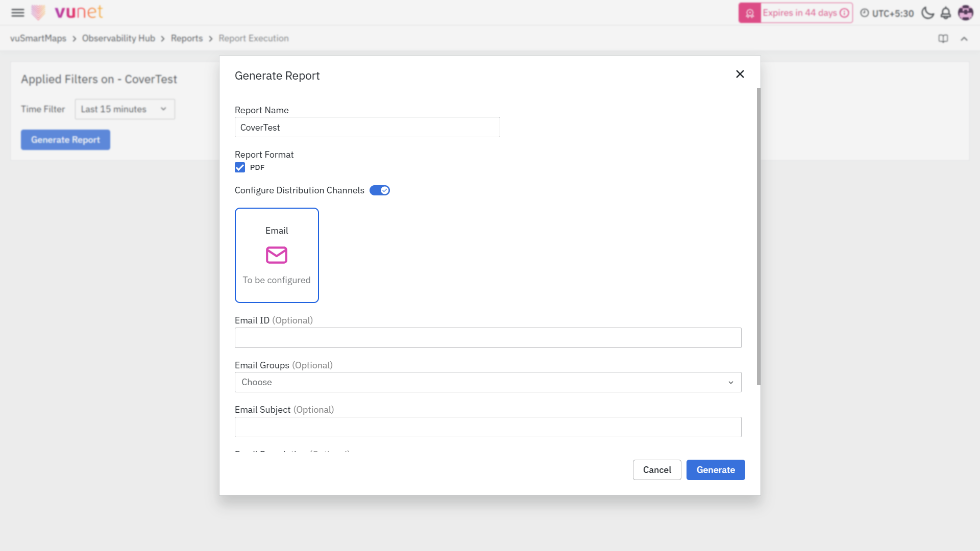Click the Cancel button
This screenshot has height=551, width=980.
(656, 470)
